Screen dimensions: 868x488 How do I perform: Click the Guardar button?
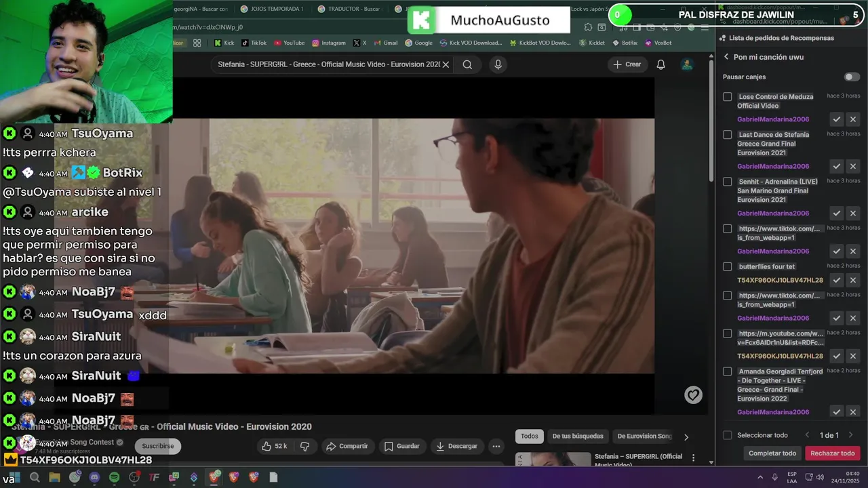402,446
